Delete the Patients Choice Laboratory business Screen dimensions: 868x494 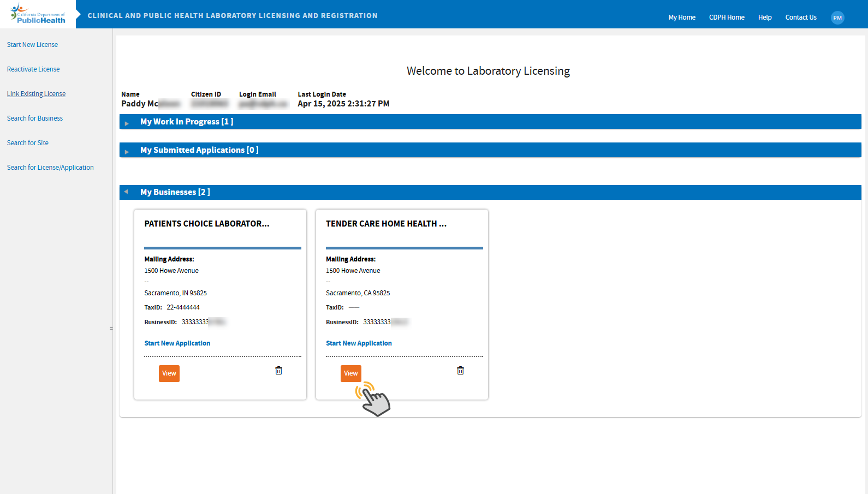[x=278, y=371]
